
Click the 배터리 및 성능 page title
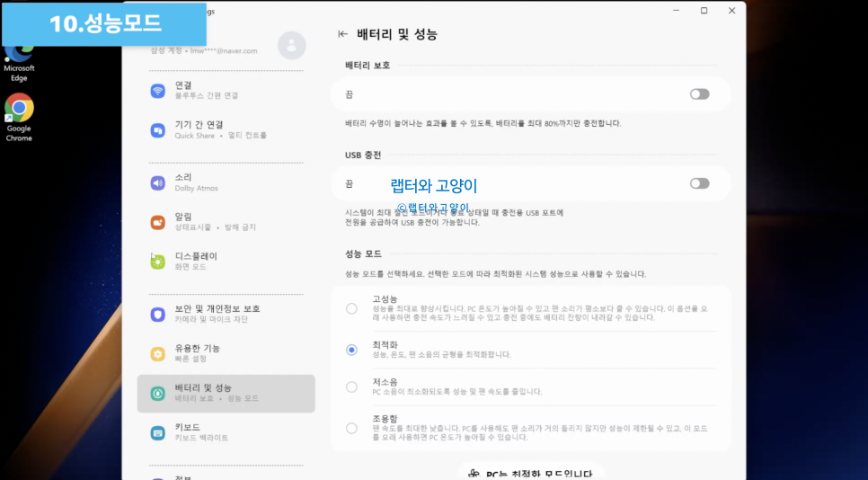pyautogui.click(x=397, y=34)
